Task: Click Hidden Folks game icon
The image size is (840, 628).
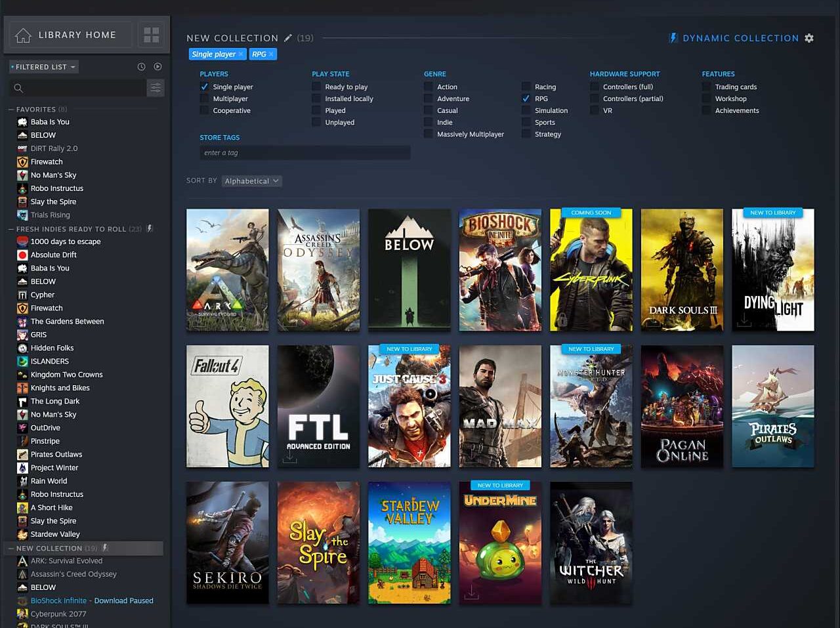Action: point(22,348)
